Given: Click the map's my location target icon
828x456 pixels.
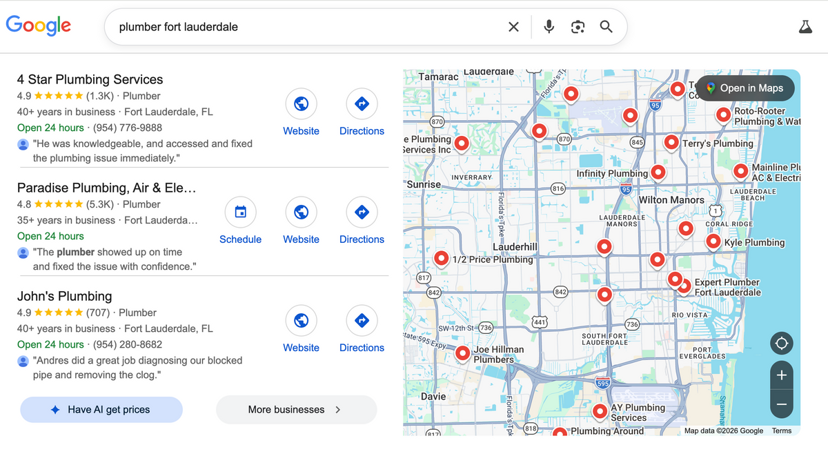Looking at the screenshot, I should click(782, 344).
